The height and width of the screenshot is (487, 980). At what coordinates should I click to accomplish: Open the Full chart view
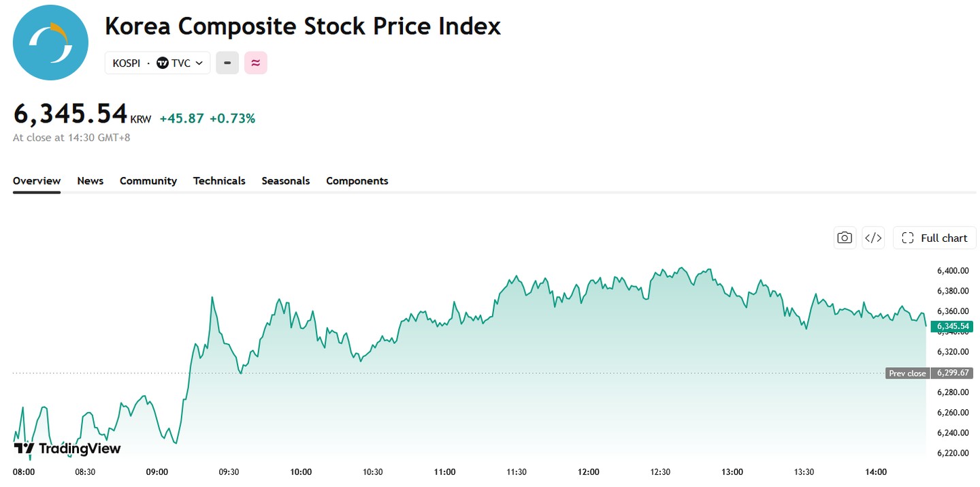[934, 238]
